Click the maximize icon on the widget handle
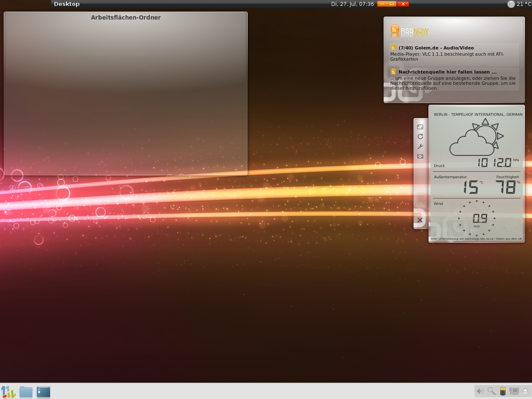The width and height of the screenshot is (532, 399). (x=420, y=157)
